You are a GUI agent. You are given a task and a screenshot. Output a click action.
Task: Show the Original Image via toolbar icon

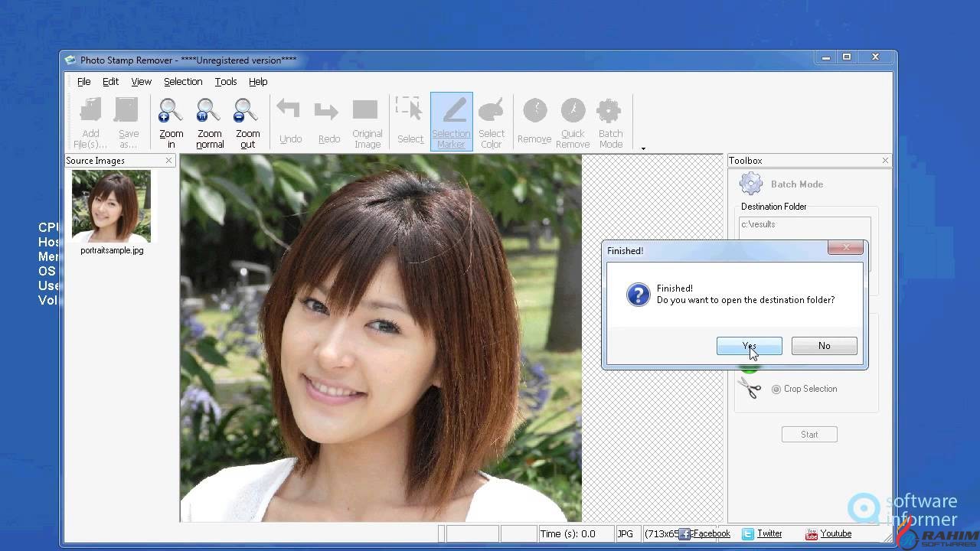[x=365, y=109]
